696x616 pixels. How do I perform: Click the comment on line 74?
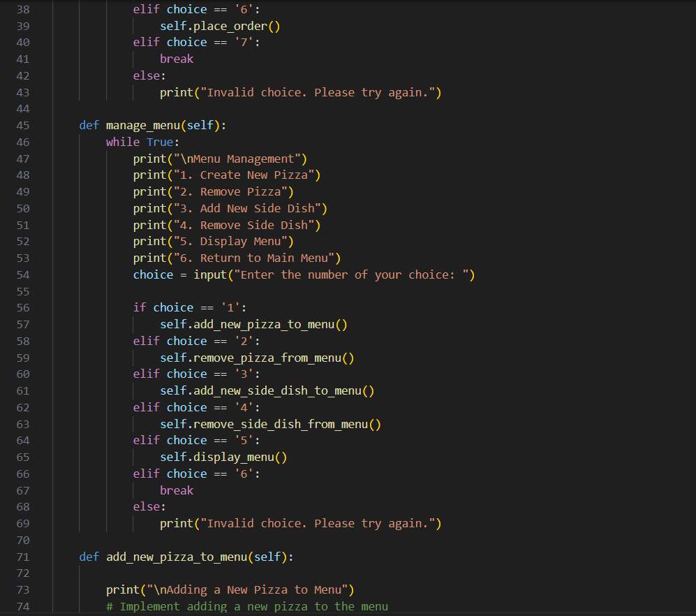click(x=247, y=607)
